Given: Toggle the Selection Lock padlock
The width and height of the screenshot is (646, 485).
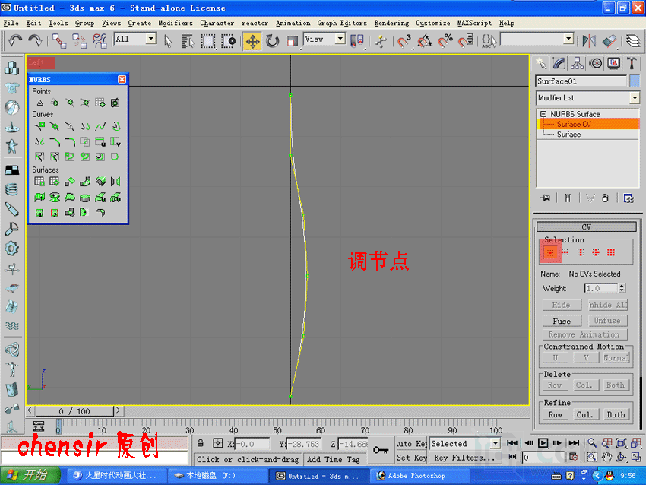Looking at the screenshot, I should click(x=201, y=443).
